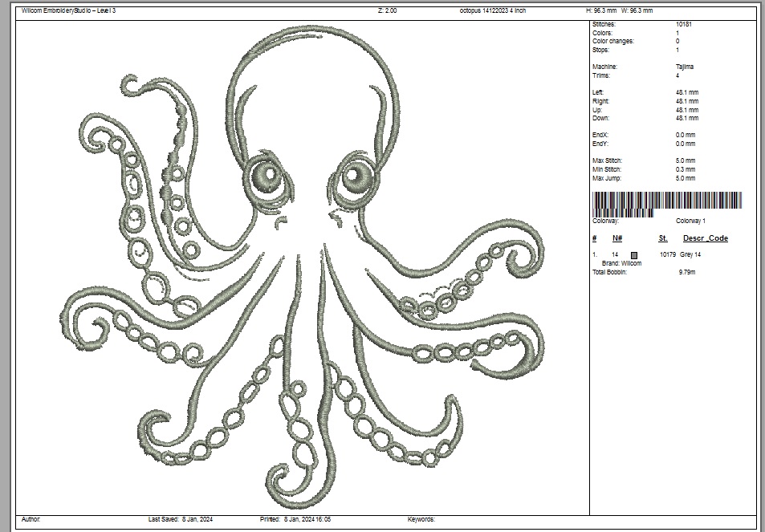The width and height of the screenshot is (765, 532).
Task: Click the 'Keywords:' field in footer
Action: [x=421, y=519]
